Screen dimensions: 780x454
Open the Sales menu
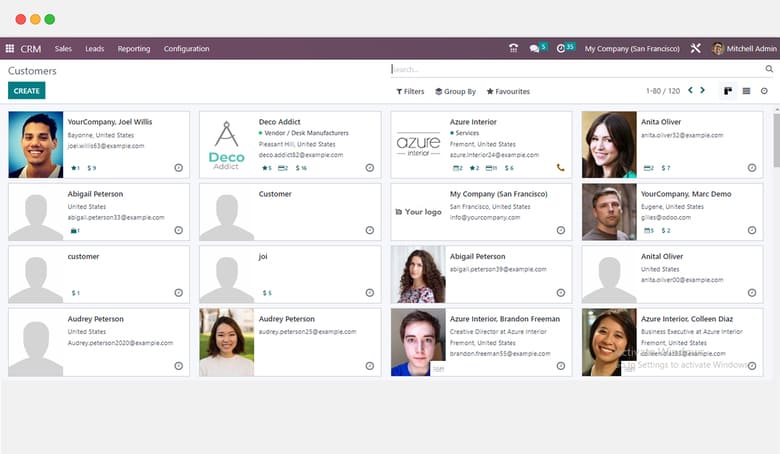63,49
